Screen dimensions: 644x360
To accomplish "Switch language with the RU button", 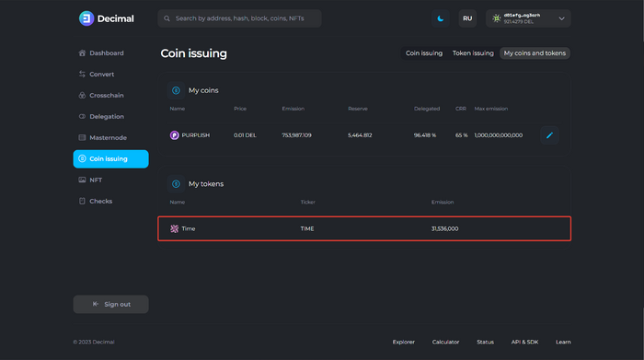I will tap(467, 18).
